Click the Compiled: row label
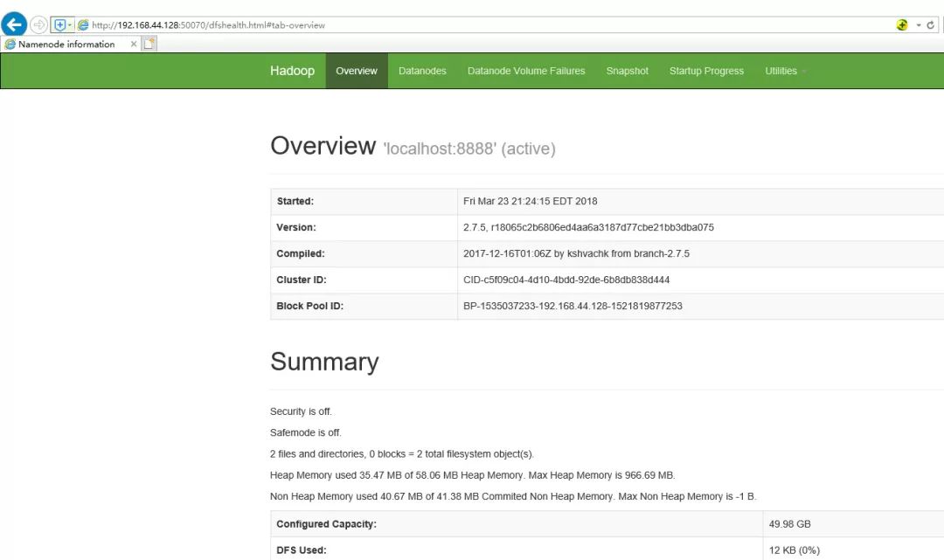Screen dimensions: 944x560 pos(301,254)
